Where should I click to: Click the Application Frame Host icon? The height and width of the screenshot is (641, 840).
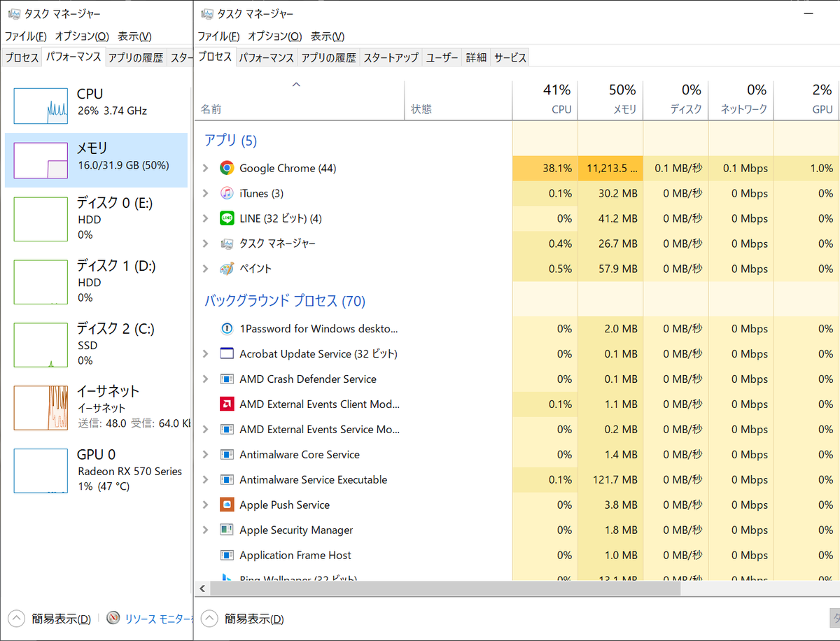click(x=226, y=556)
